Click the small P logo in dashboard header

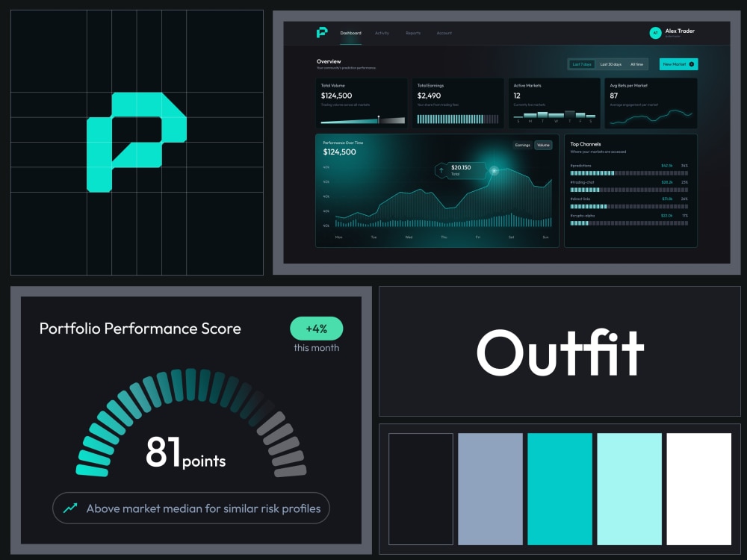point(322,32)
